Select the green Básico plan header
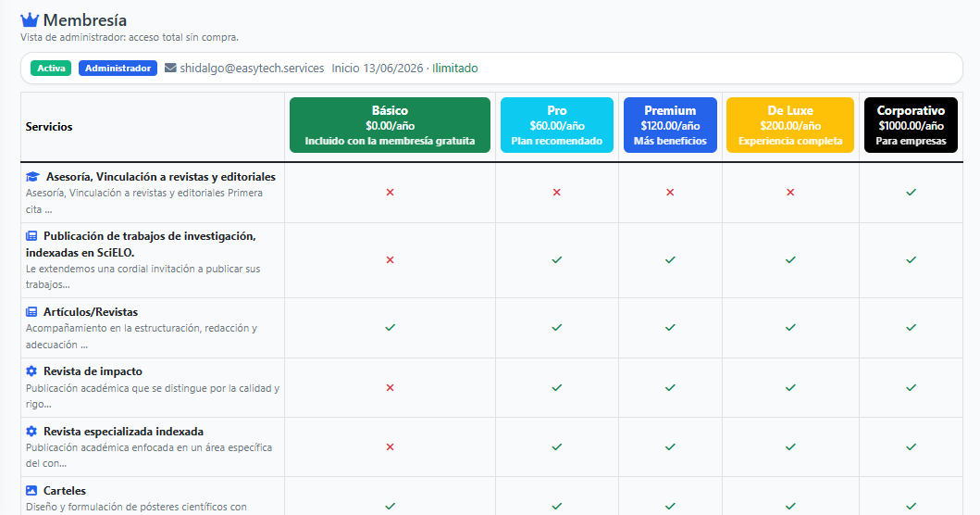980x515 pixels. 390,125
